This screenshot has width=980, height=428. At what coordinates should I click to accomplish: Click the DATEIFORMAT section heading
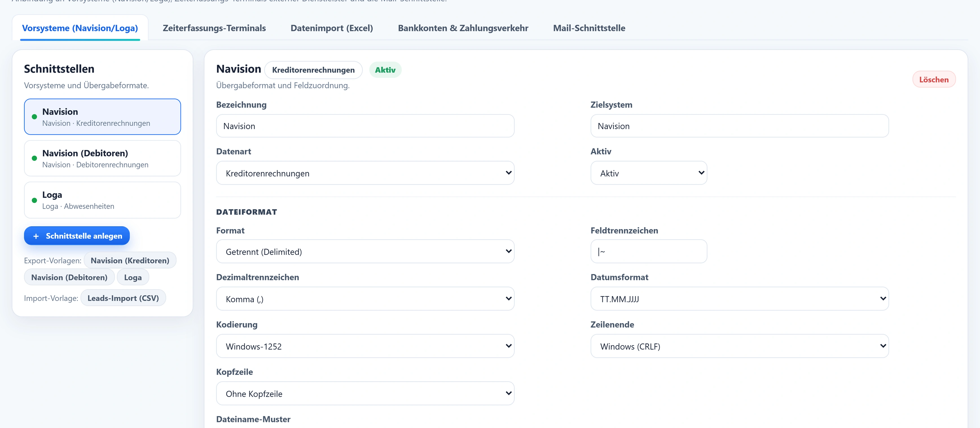[247, 212]
